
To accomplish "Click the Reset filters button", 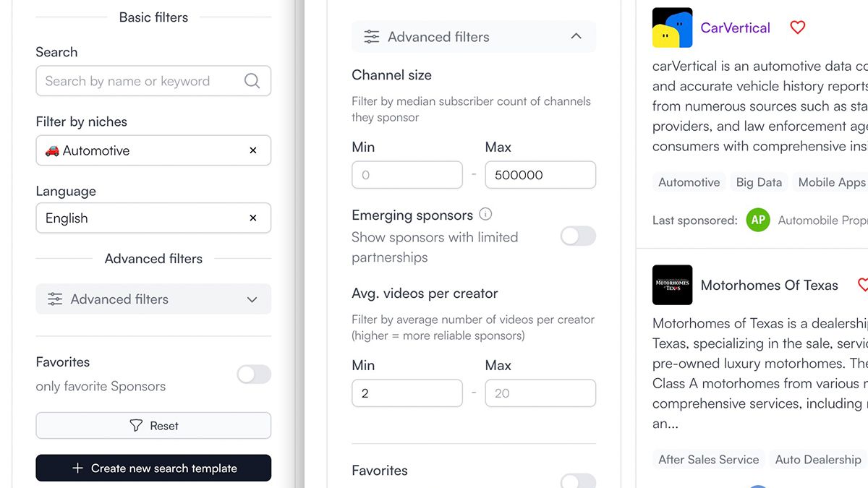I will pyautogui.click(x=153, y=426).
